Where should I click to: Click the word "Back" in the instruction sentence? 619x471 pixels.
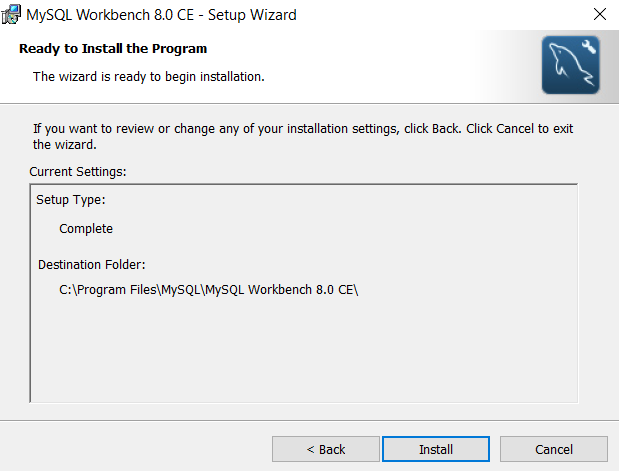(x=446, y=129)
